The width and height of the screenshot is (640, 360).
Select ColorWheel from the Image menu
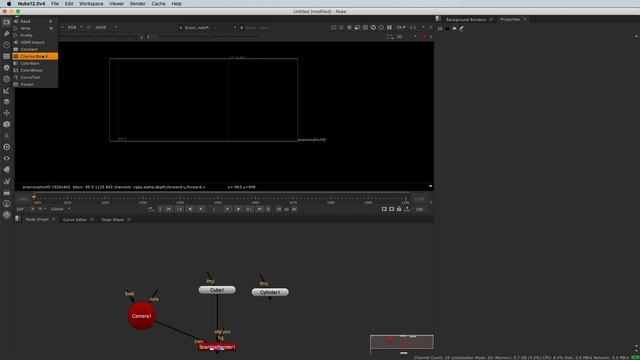coord(35,70)
